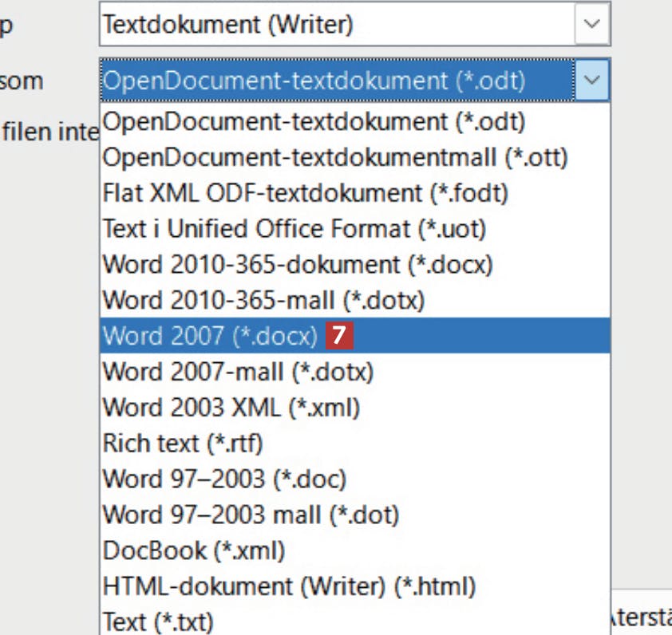Viewport: 672px width, 635px height.
Task: Select Word 2010-365-mall (*.dotx)
Action: [x=263, y=300]
